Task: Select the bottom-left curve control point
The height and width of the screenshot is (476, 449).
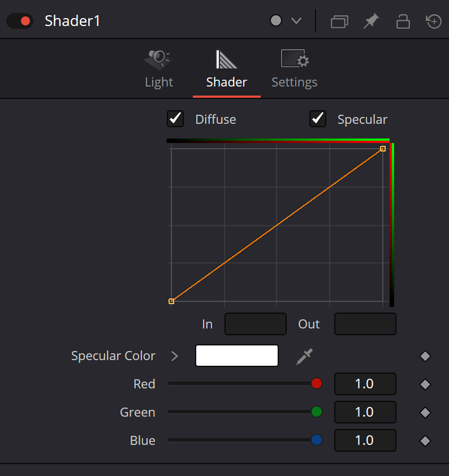Action: 171,301
